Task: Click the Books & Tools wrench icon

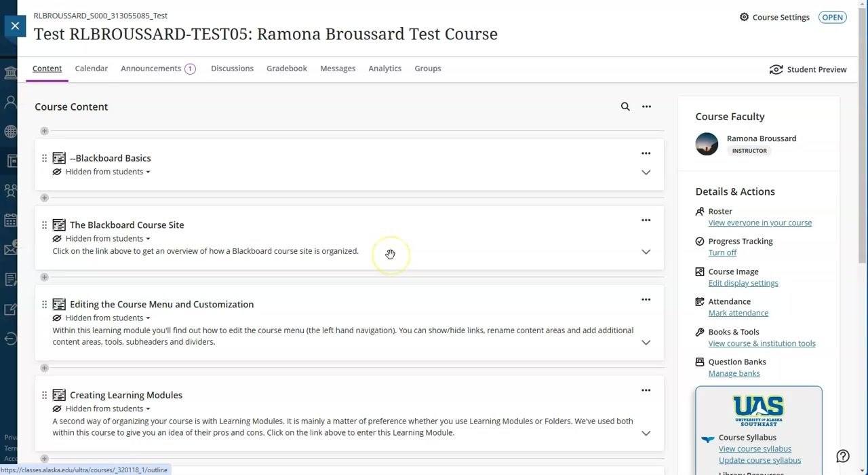Action: point(700,332)
